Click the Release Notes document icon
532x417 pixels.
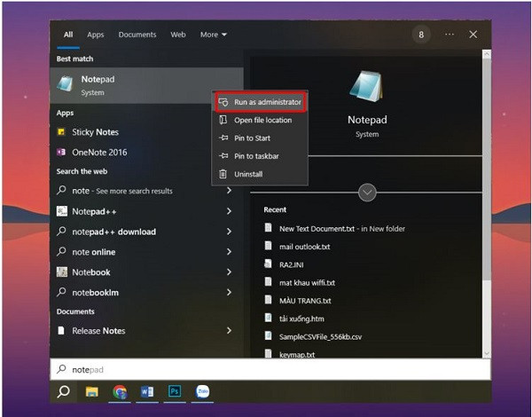point(61,330)
